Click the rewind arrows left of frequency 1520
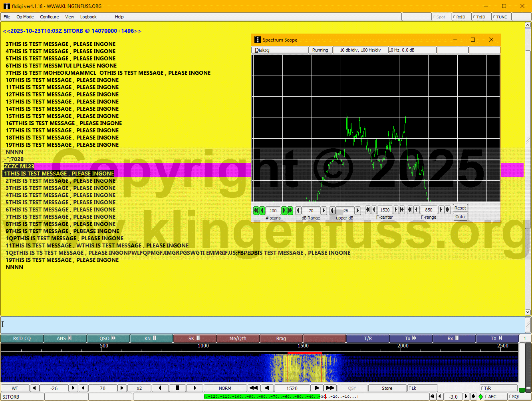This screenshot has width=532, height=401. tap(253, 388)
